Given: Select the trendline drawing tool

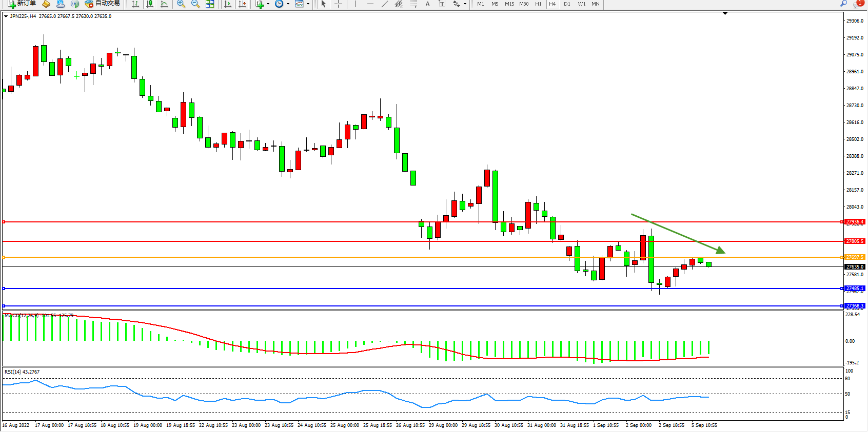Looking at the screenshot, I should (384, 4).
